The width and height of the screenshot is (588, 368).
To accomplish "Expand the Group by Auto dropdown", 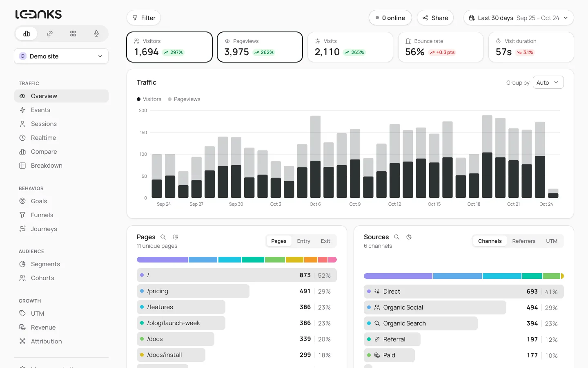I will [548, 83].
